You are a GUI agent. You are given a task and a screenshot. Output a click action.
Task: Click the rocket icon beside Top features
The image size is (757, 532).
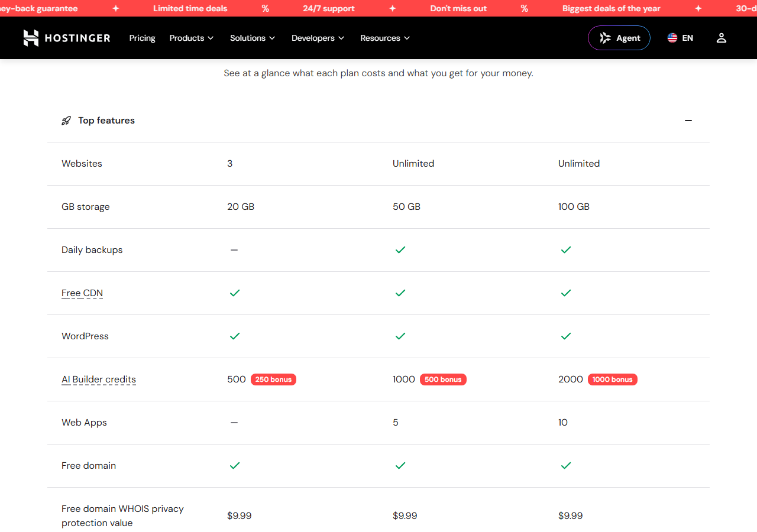66,121
